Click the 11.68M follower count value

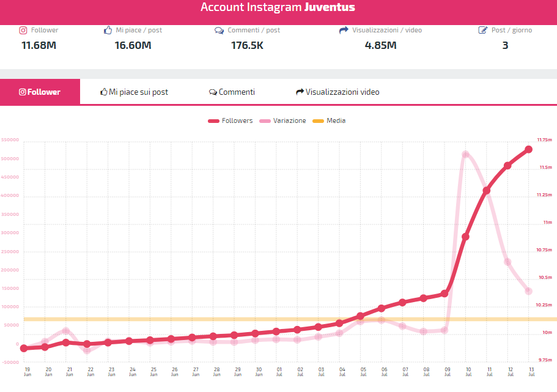click(x=39, y=45)
